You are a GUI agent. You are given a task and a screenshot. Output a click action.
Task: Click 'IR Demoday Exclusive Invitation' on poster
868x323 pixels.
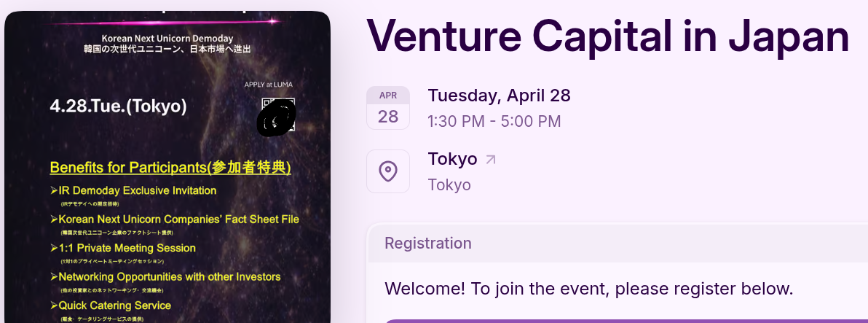point(137,190)
